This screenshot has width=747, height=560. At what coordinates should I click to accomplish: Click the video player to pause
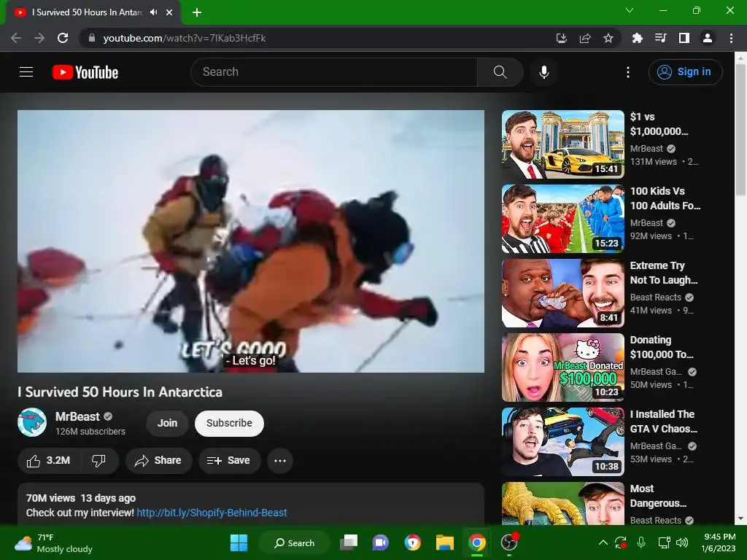[251, 241]
